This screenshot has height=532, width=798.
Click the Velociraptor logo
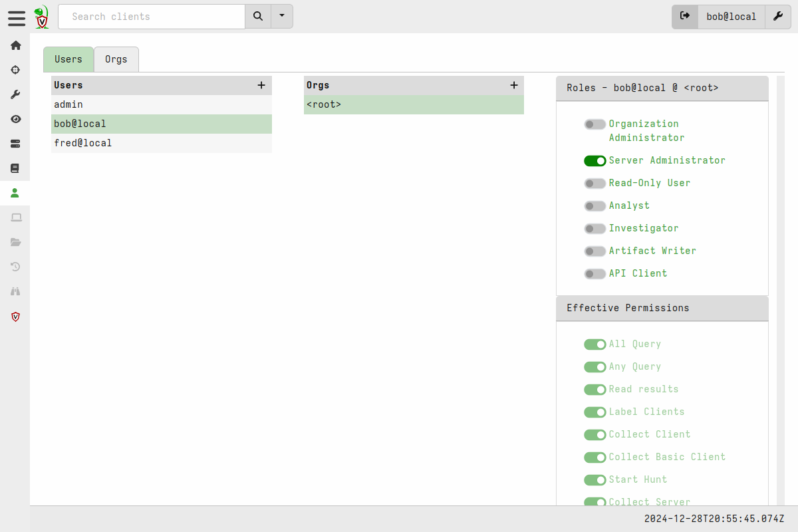tap(41, 17)
